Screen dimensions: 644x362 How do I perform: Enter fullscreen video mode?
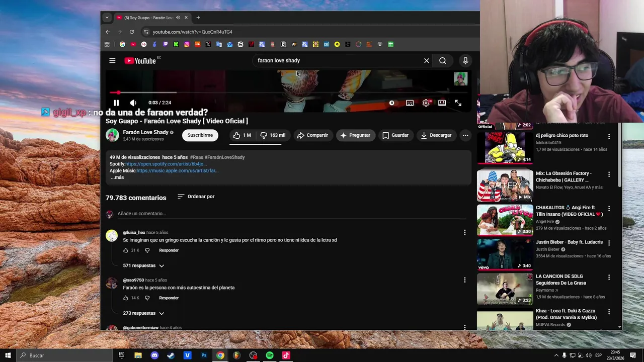[x=458, y=103]
